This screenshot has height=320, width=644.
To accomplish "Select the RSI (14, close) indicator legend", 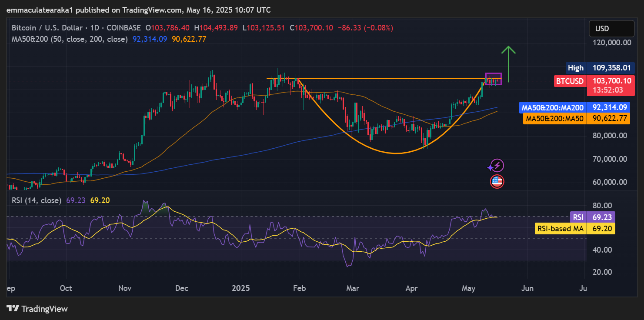I will 37,200.
